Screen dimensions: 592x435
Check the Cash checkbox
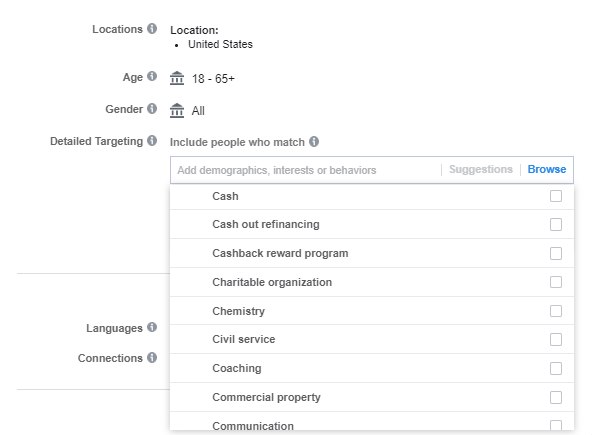pyautogui.click(x=556, y=196)
